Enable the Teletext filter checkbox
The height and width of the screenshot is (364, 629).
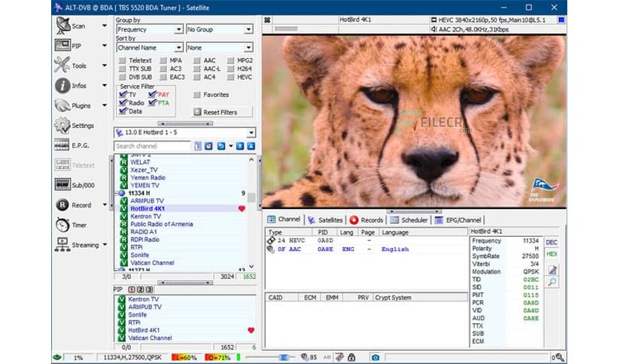pos(123,60)
